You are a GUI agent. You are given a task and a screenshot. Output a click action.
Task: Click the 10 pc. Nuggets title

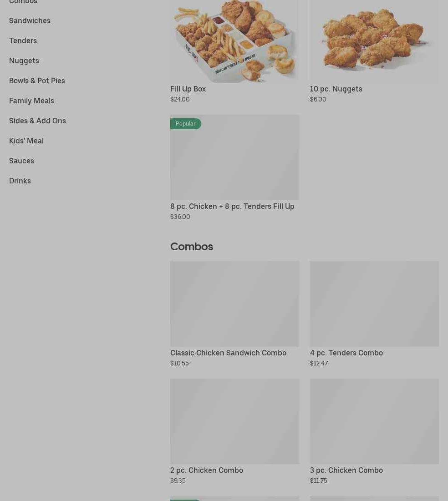(x=336, y=89)
